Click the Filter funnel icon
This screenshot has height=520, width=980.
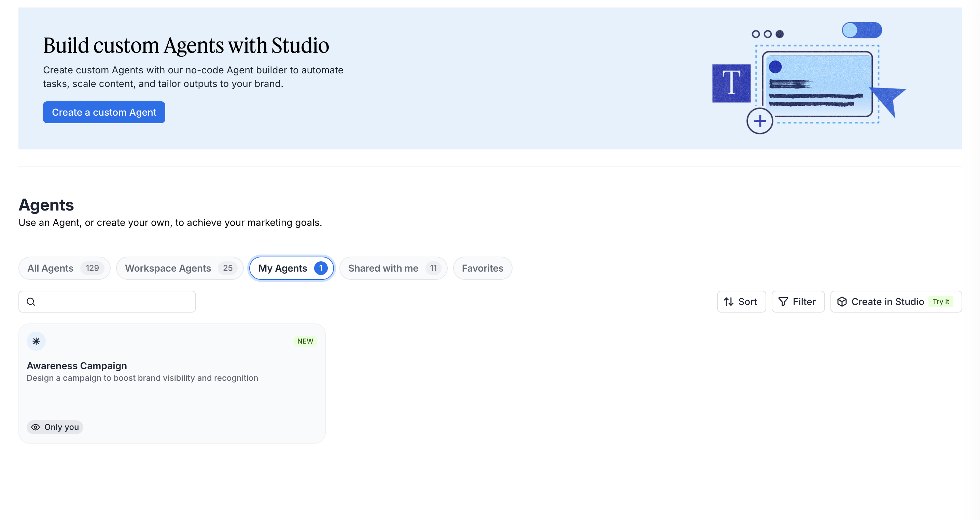(x=783, y=302)
